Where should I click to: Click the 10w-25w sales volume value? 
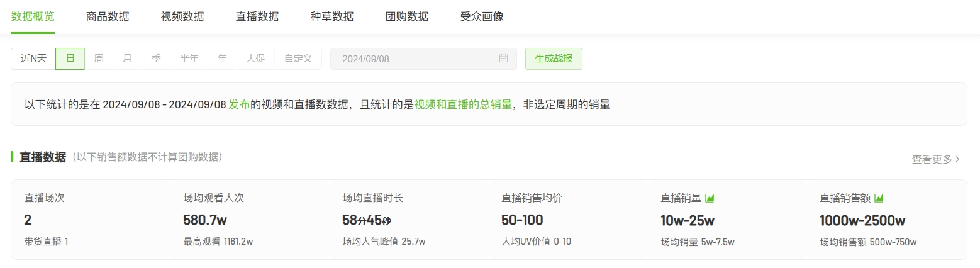(x=688, y=220)
